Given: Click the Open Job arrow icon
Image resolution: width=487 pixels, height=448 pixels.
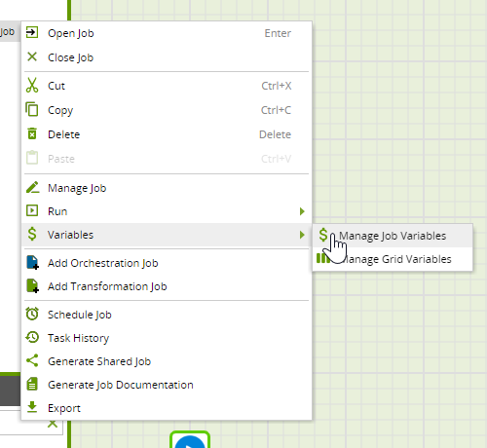Looking at the screenshot, I should pyautogui.click(x=32, y=32).
